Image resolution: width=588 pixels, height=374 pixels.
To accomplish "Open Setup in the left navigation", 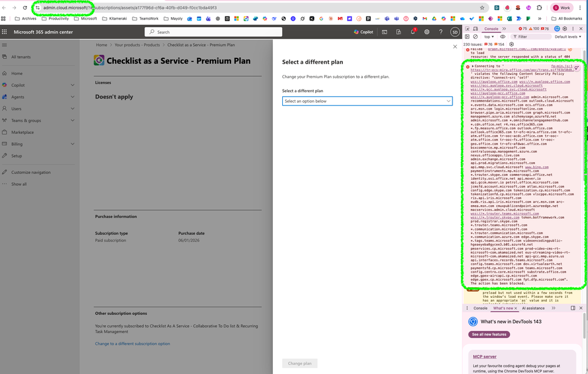I will click(x=16, y=156).
